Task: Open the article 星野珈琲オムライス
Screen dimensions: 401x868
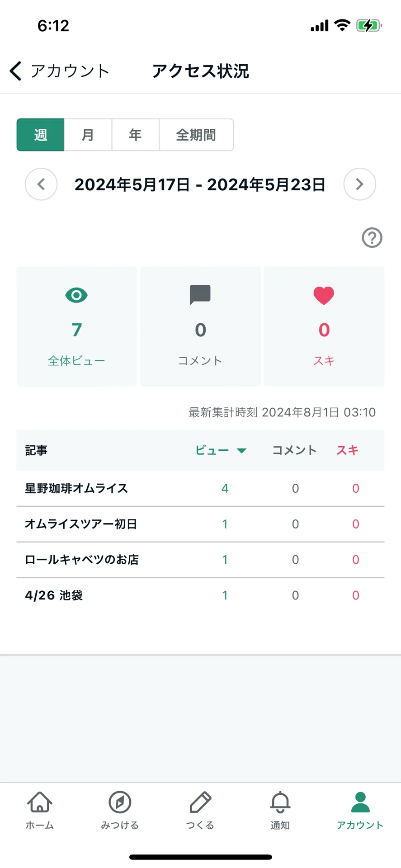Action: 76,488
